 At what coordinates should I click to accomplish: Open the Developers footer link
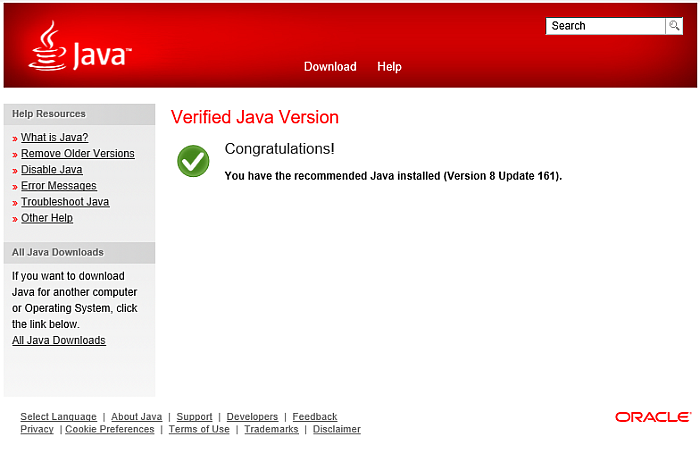252,416
